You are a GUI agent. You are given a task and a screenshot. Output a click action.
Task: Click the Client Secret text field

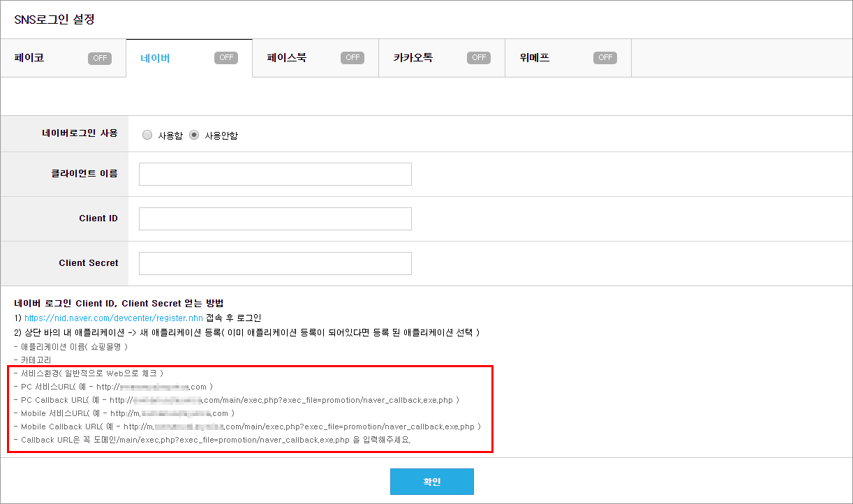(275, 264)
